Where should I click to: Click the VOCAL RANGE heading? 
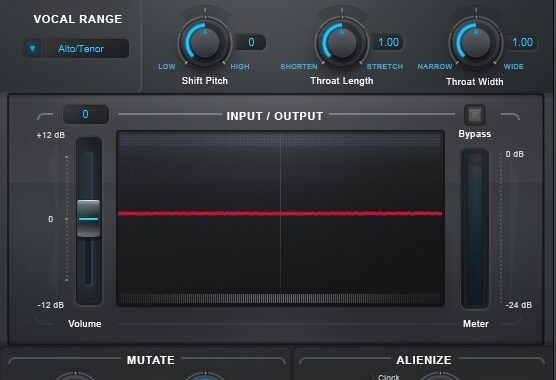(x=78, y=19)
